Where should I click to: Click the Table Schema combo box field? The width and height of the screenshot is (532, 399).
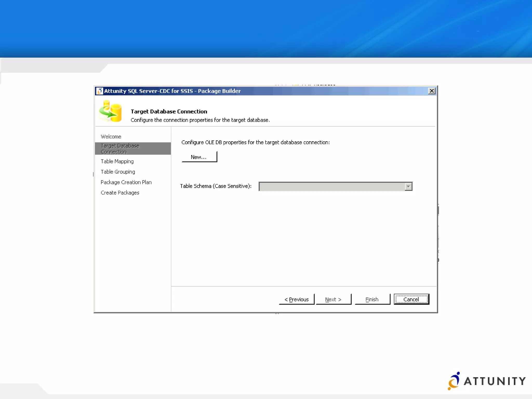tap(335, 187)
